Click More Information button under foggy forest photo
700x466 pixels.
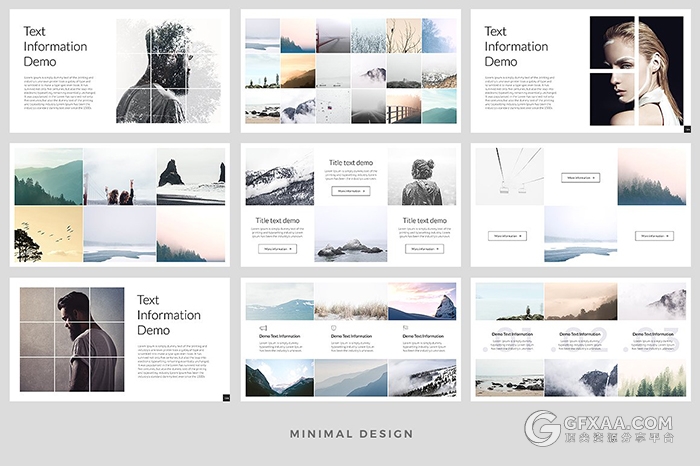(x=653, y=236)
